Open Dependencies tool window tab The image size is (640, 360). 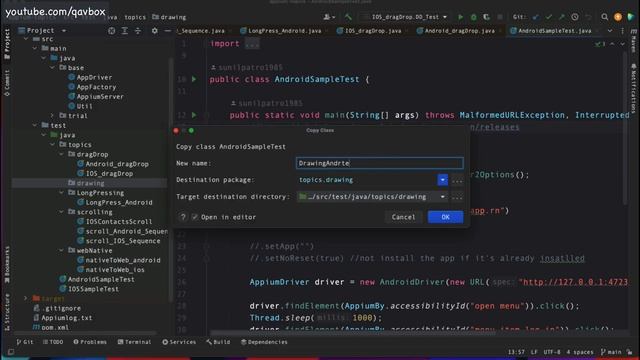(x=264, y=342)
